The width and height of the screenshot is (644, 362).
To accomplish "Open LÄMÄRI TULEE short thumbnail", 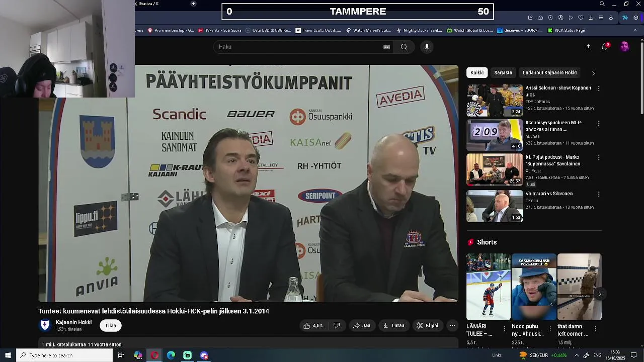I will 488,287.
